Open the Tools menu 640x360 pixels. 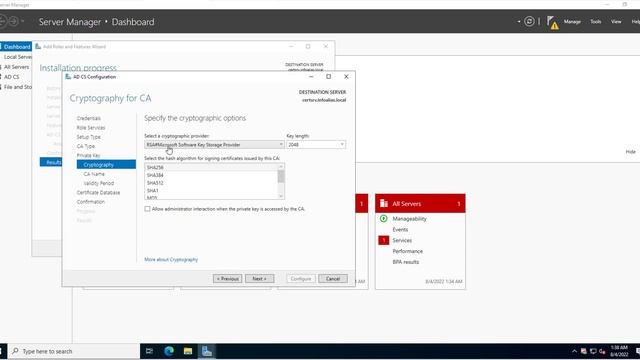tap(596, 22)
